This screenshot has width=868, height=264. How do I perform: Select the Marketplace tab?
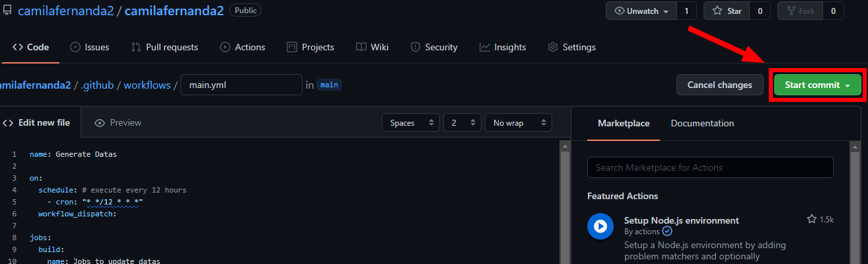624,124
